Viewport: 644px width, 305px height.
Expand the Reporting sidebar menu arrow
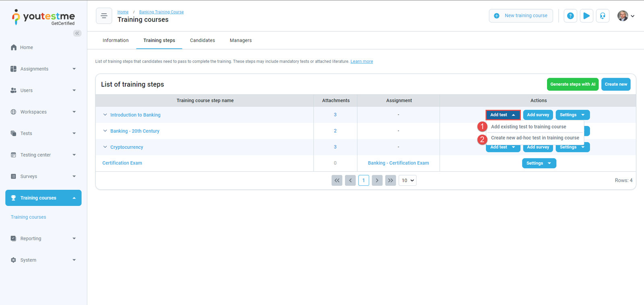tap(74, 239)
